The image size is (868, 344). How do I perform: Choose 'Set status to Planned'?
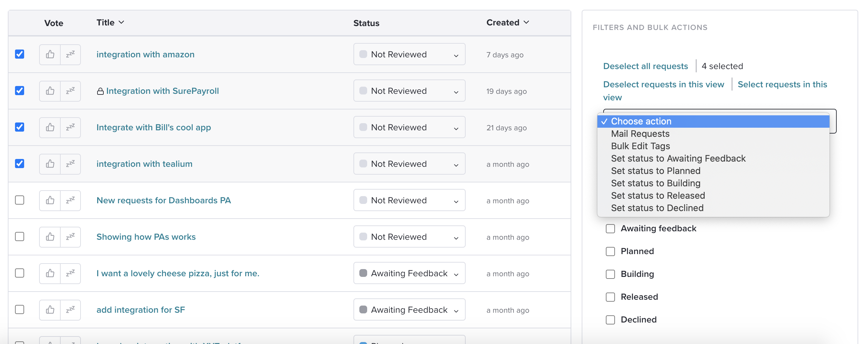coord(713,171)
